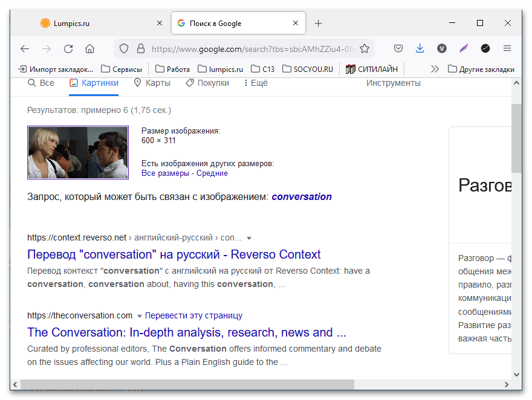Open the Ещё search categories menu

click(x=255, y=83)
